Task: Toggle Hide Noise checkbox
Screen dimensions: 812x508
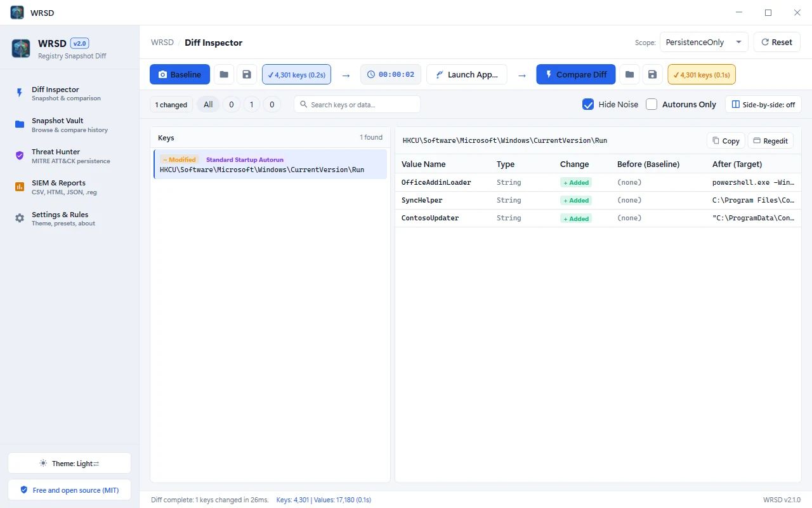Action: coord(588,104)
